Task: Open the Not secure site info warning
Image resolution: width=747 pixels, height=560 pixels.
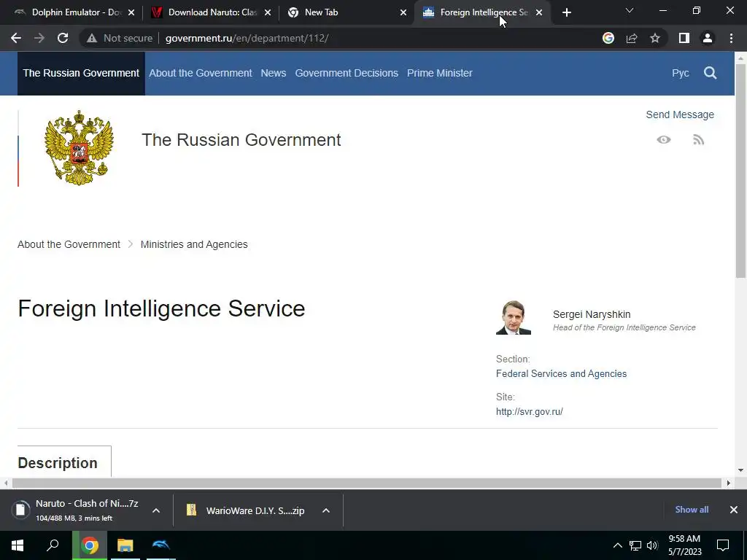Action: pyautogui.click(x=120, y=38)
